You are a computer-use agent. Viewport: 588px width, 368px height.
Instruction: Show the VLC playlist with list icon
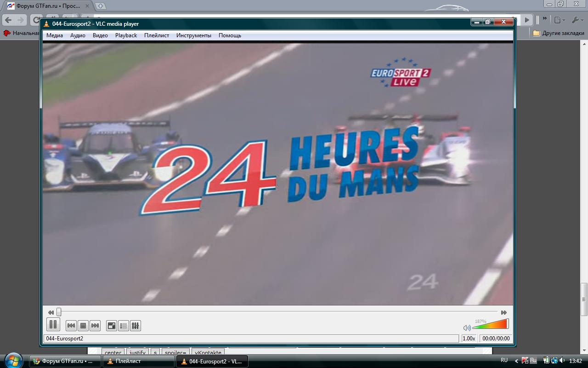coord(124,326)
